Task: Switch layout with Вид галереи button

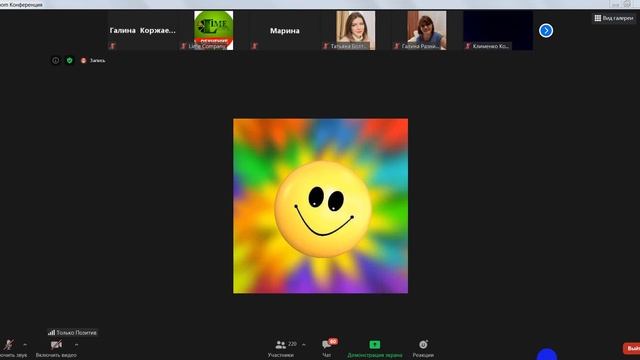Action: click(614, 18)
